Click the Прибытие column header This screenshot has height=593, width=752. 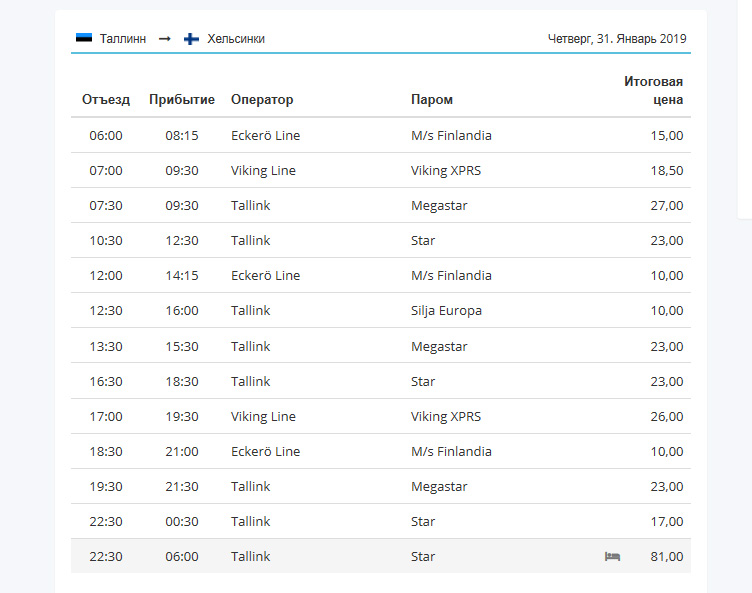click(x=182, y=99)
